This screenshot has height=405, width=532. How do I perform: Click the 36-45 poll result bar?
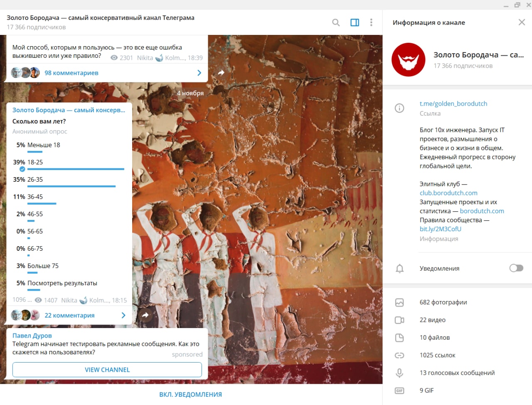pos(42,204)
